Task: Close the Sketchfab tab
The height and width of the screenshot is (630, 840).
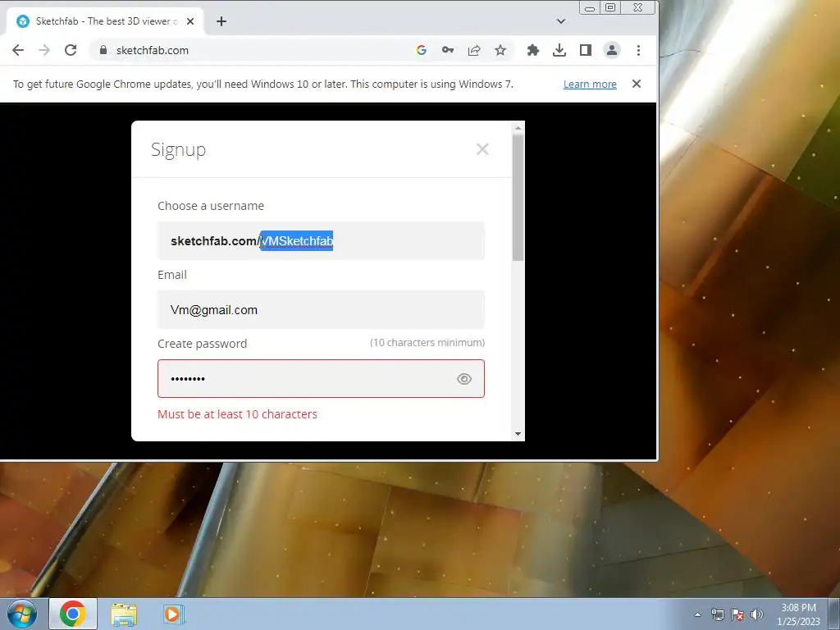Action: 190,21
